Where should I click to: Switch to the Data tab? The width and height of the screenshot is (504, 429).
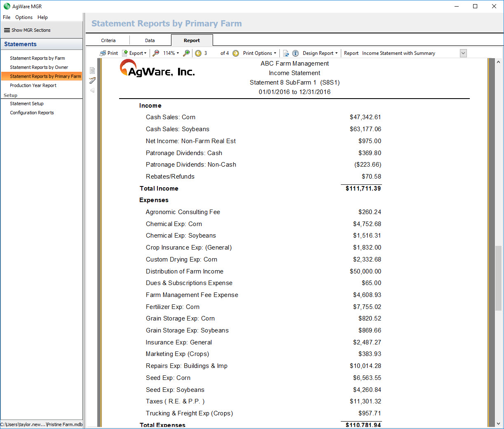[x=150, y=40]
